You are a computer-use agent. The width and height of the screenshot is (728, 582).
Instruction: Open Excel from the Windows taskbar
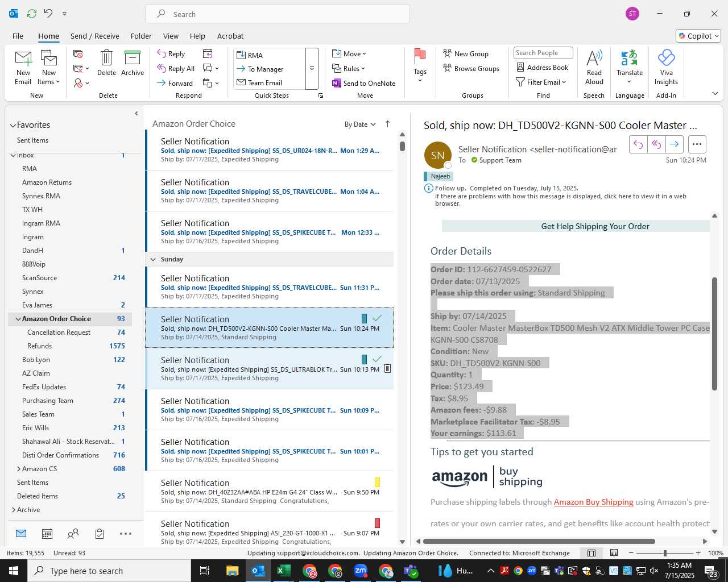(x=284, y=571)
